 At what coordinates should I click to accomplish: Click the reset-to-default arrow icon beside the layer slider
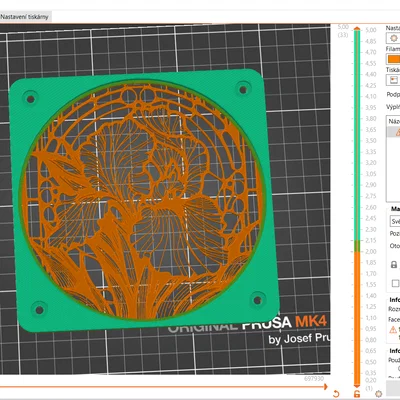click(336, 393)
